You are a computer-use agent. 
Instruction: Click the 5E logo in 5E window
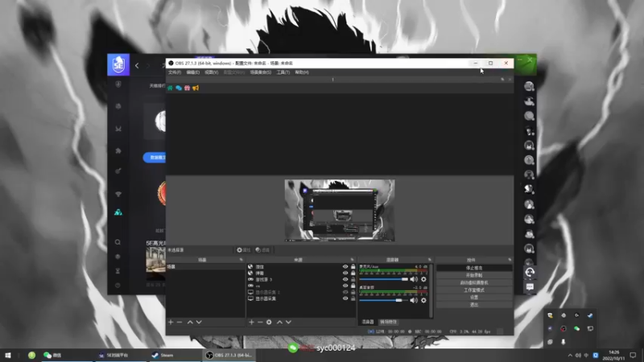point(118,65)
